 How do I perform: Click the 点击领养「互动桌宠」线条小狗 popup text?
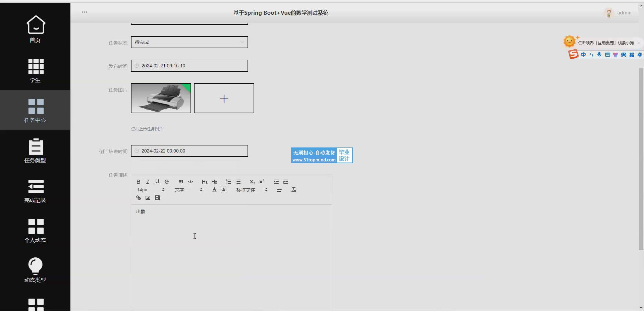point(605,43)
